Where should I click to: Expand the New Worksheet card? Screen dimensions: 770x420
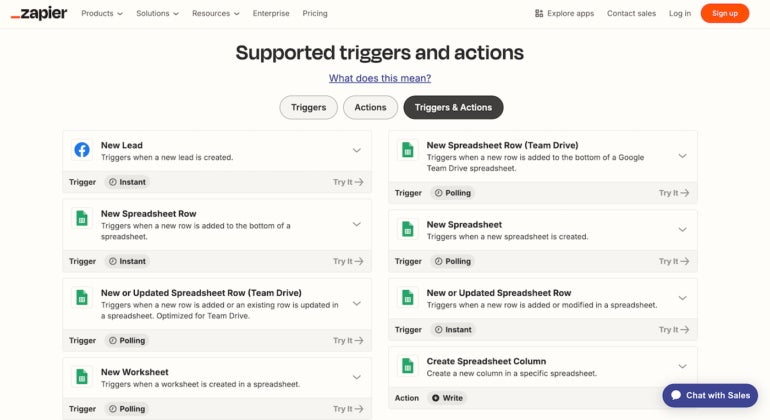(x=357, y=377)
